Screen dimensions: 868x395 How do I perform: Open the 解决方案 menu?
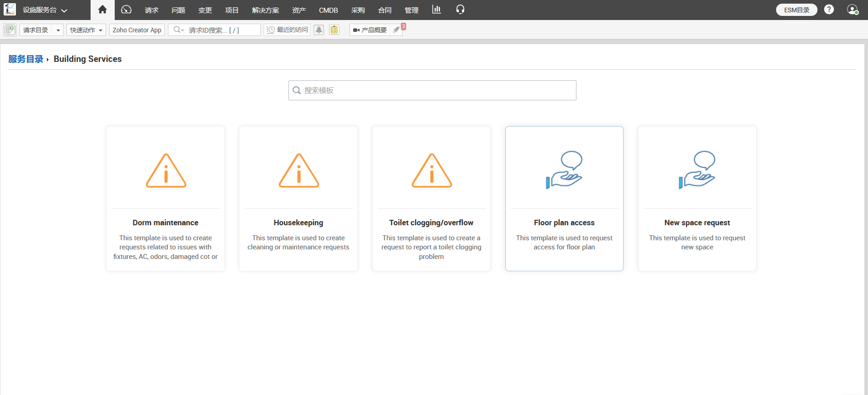tap(265, 10)
